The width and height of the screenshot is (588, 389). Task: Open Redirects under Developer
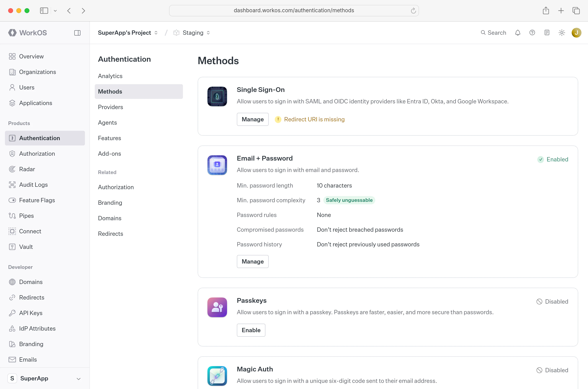pyautogui.click(x=45, y=297)
